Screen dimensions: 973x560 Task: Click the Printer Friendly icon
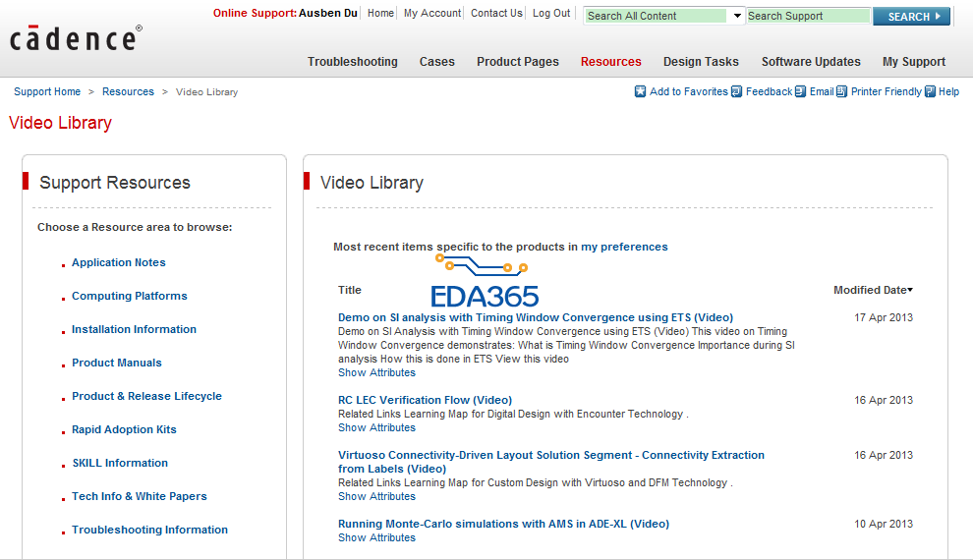click(x=841, y=91)
